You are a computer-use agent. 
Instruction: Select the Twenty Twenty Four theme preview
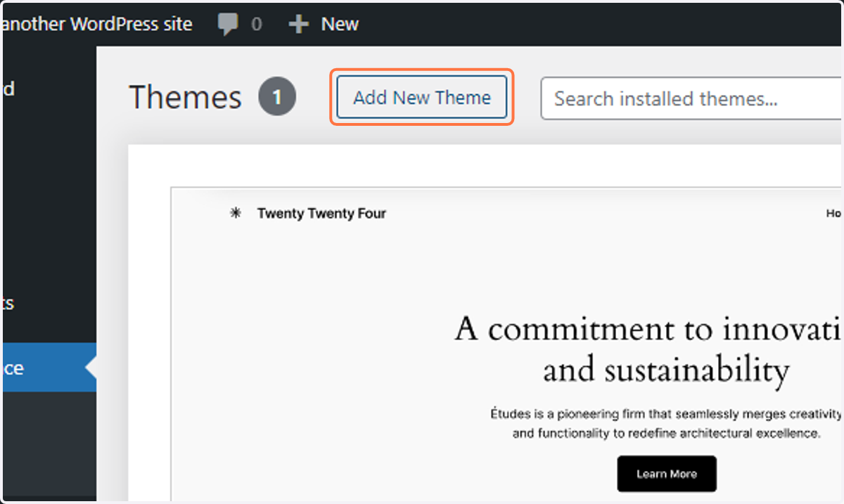tap(507, 344)
